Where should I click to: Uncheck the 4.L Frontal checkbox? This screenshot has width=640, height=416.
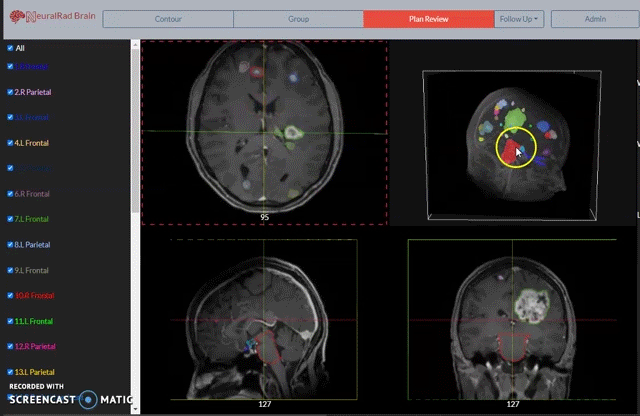click(10, 143)
